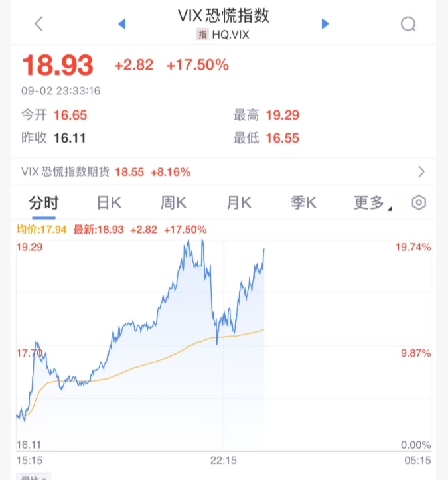Open the search magnifier icon
The width and height of the screenshot is (448, 480).
click(408, 24)
